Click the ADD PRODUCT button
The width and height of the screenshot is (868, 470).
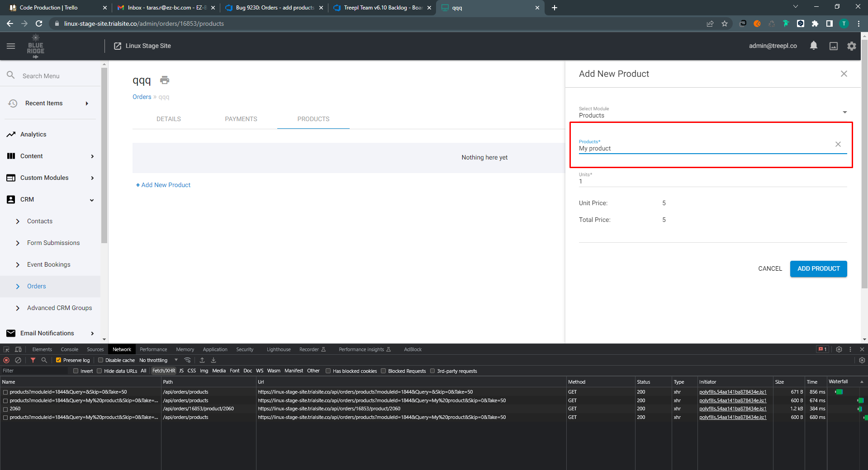[818, 269]
